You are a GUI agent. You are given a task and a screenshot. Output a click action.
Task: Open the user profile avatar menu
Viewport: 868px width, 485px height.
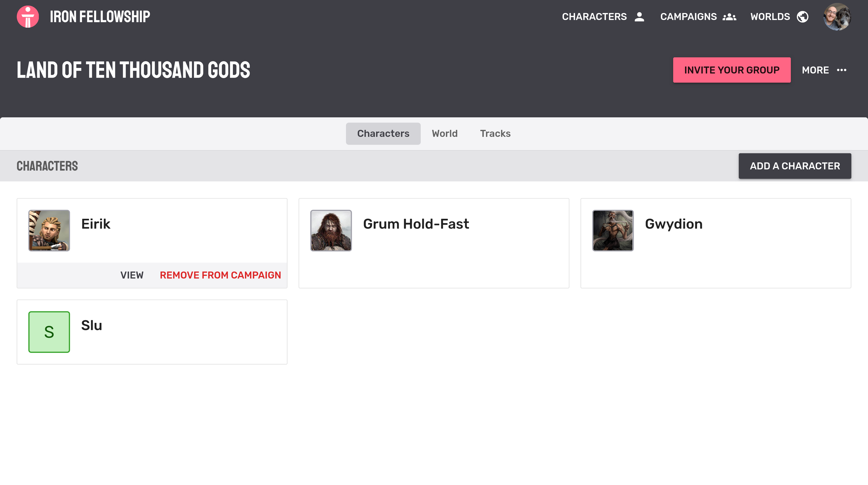point(837,16)
